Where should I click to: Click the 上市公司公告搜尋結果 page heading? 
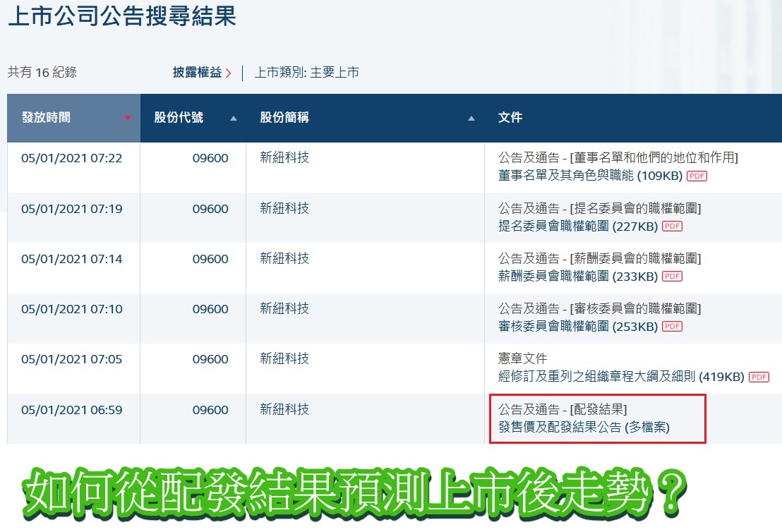point(122,16)
